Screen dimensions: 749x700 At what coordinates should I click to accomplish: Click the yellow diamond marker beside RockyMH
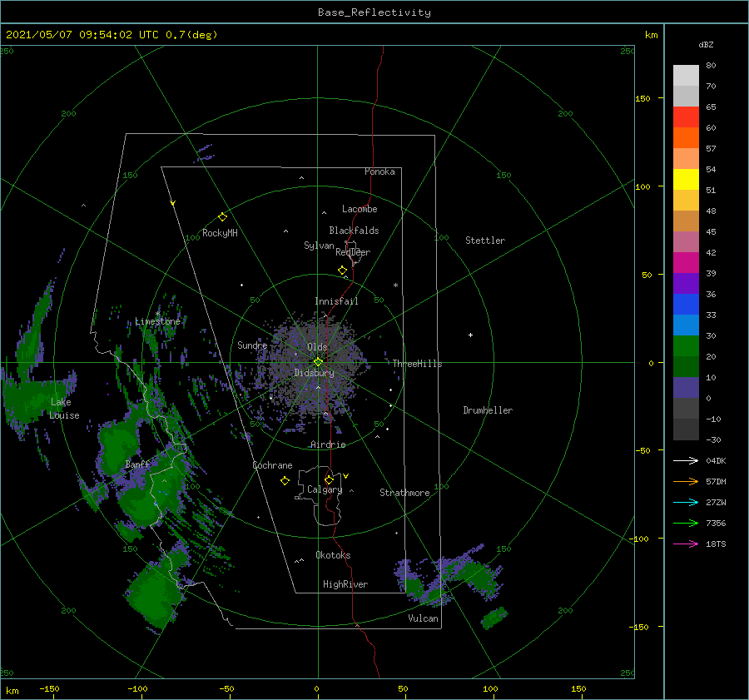[x=222, y=217]
